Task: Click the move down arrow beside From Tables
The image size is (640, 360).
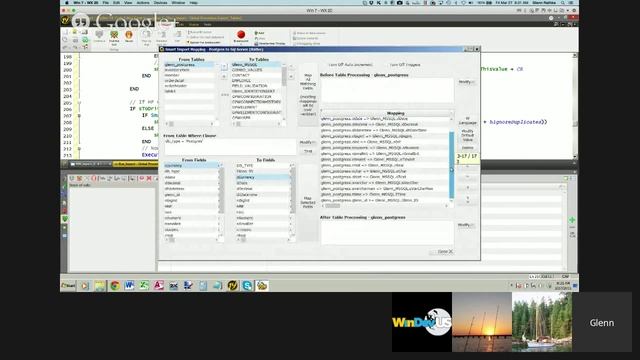Action: click(x=224, y=76)
